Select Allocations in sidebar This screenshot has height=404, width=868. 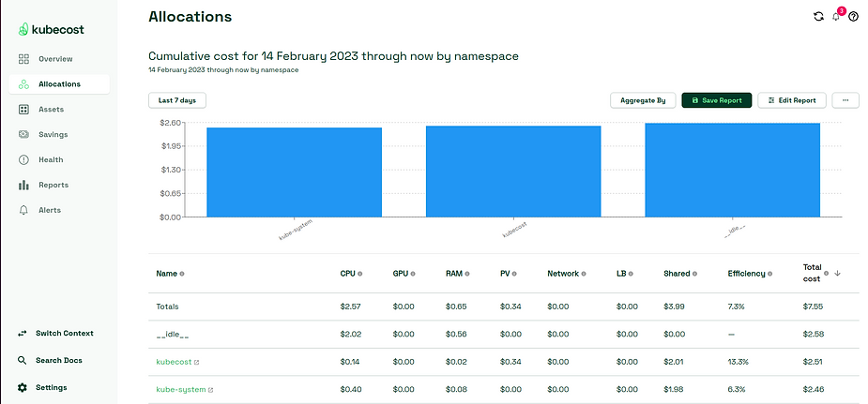pyautogui.click(x=59, y=84)
